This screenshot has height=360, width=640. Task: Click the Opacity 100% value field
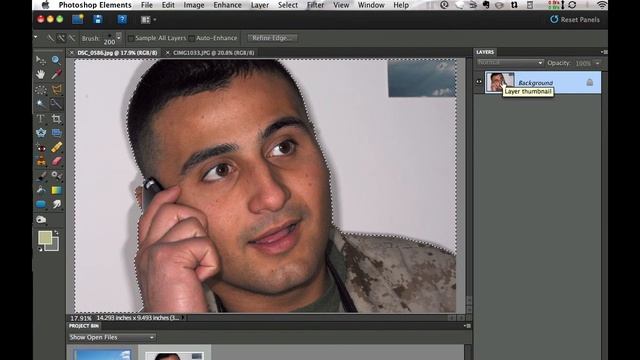(x=583, y=63)
